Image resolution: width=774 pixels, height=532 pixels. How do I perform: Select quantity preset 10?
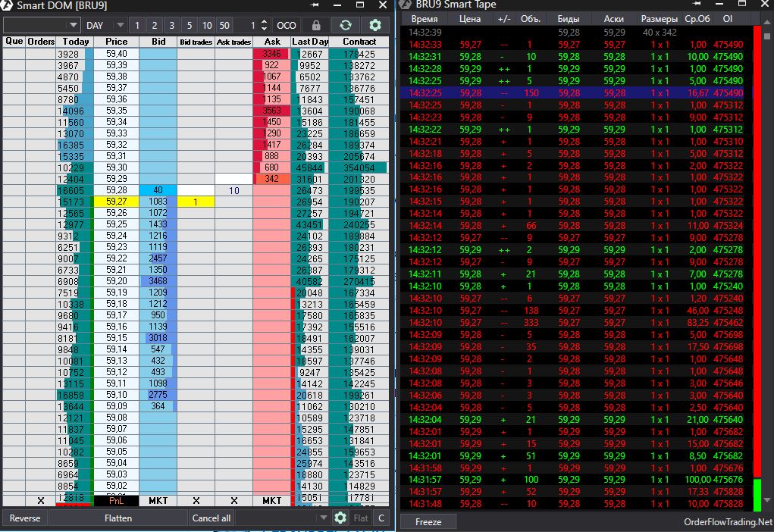207,25
